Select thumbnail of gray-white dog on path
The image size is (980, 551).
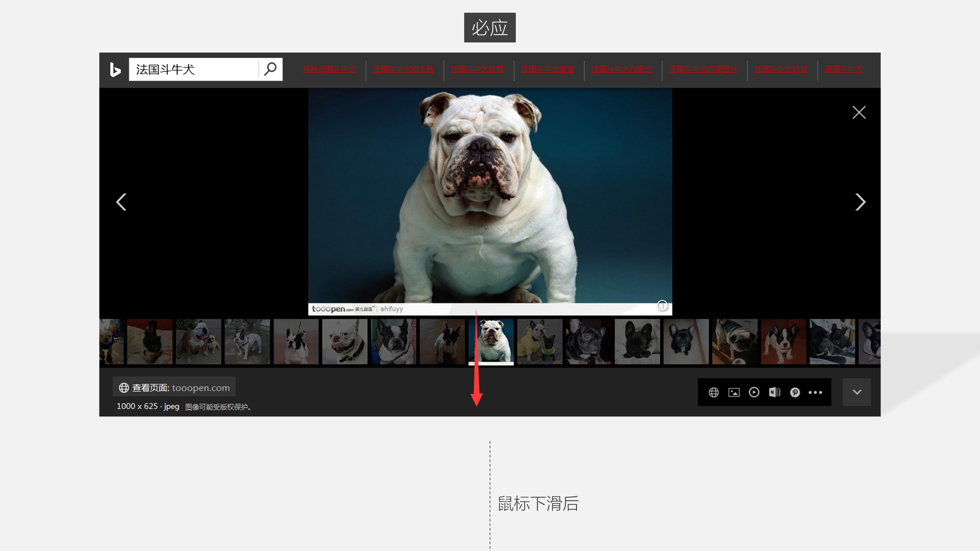click(247, 341)
